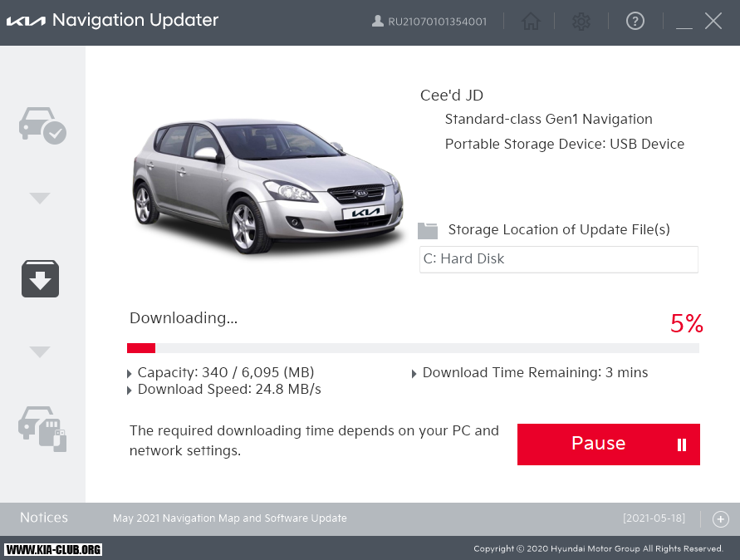Open settings with the gear icon

pos(581,22)
